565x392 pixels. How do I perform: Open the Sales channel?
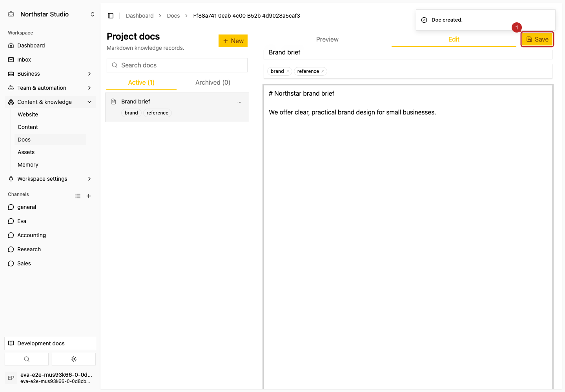tap(50, 263)
